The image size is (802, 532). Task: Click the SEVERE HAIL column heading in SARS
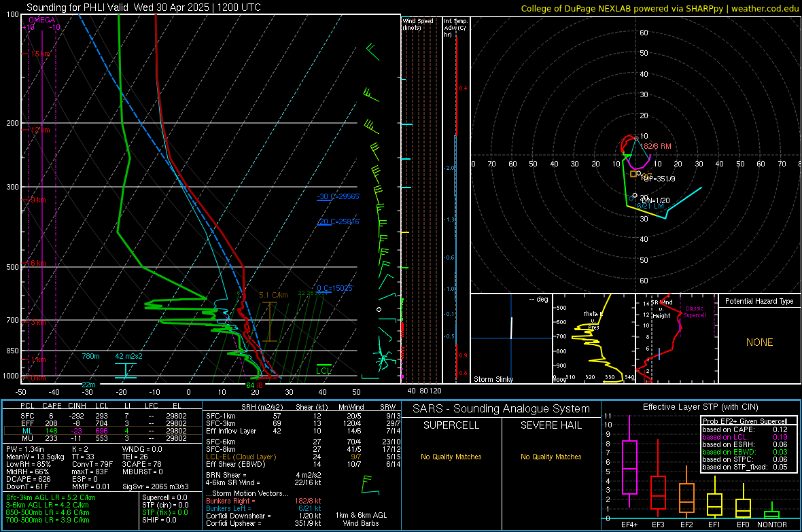(551, 425)
